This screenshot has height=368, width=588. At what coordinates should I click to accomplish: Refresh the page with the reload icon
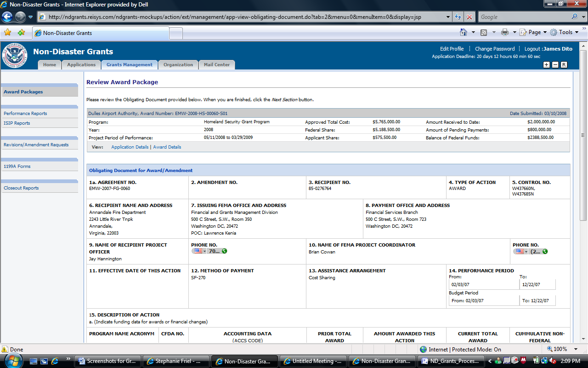point(458,17)
